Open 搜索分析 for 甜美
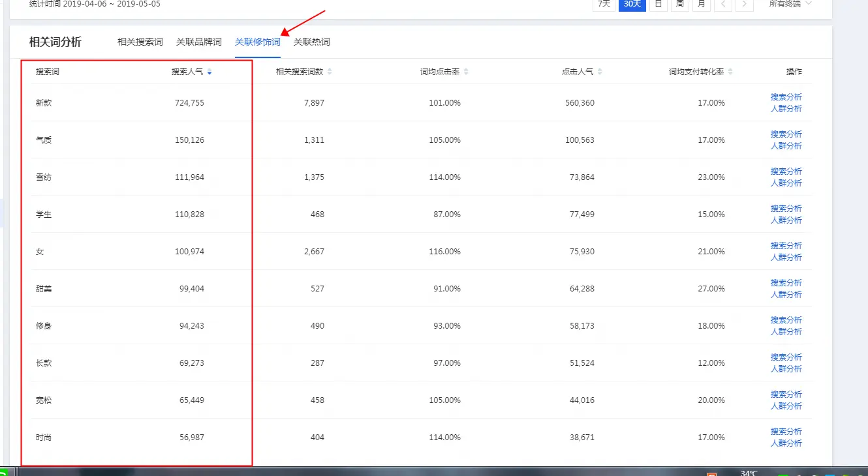 click(x=786, y=283)
